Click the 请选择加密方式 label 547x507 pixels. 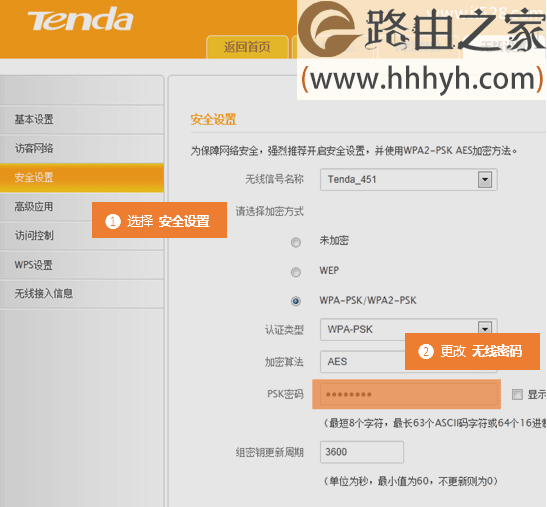(269, 211)
